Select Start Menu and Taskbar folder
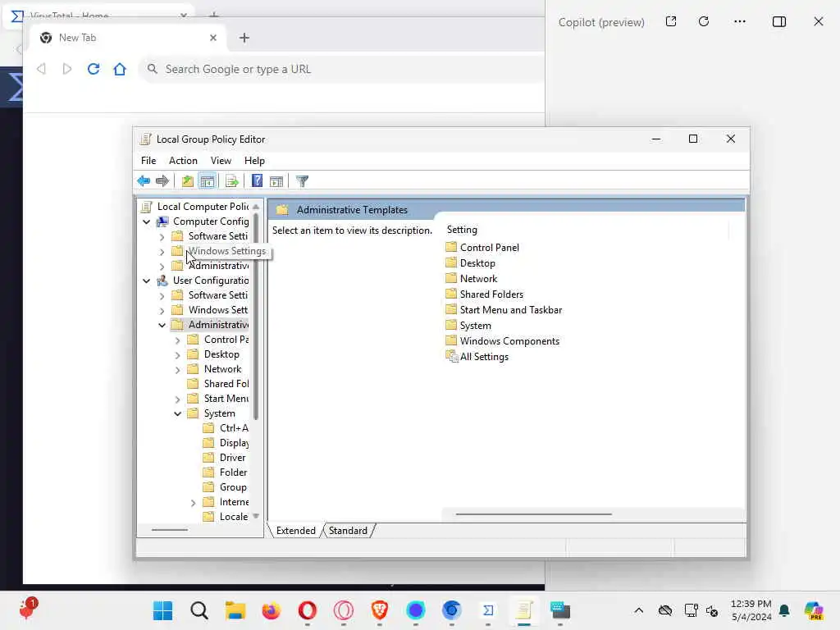 pyautogui.click(x=504, y=309)
